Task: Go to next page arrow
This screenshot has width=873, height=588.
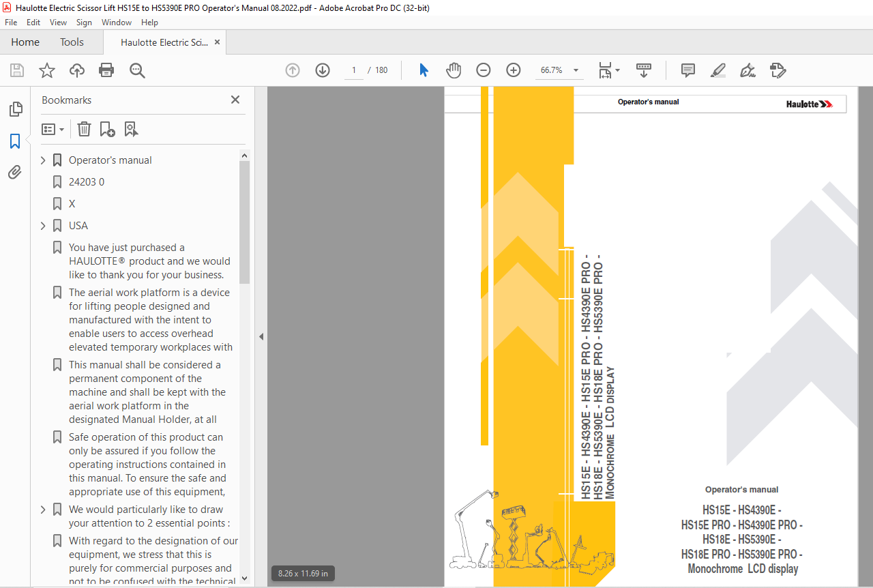Action: [x=323, y=70]
